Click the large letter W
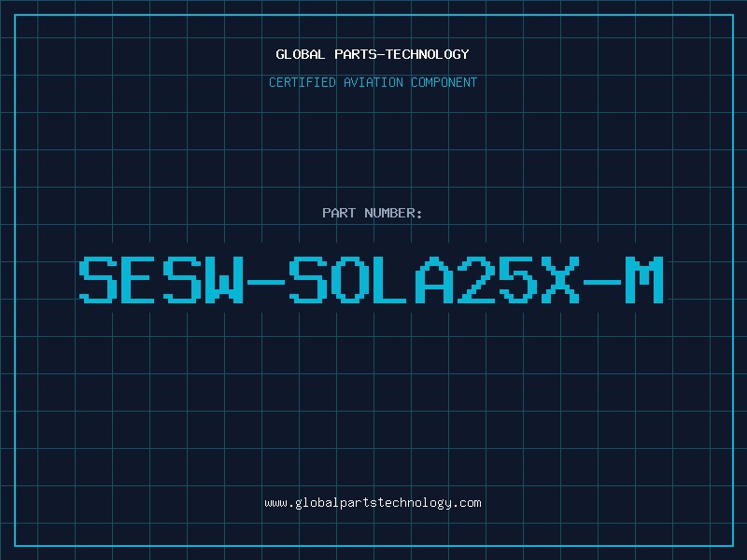The width and height of the screenshot is (747, 560). pyautogui.click(x=224, y=280)
